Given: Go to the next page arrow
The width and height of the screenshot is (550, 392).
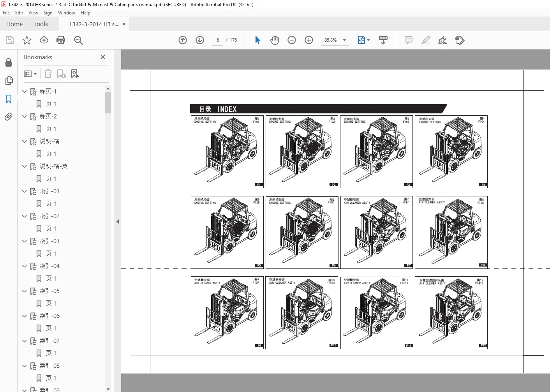Looking at the screenshot, I should click(200, 40).
